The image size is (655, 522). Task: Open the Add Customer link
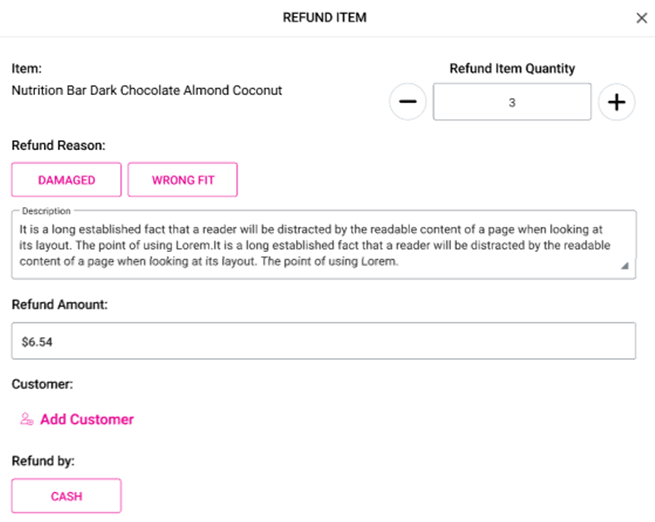coord(87,420)
